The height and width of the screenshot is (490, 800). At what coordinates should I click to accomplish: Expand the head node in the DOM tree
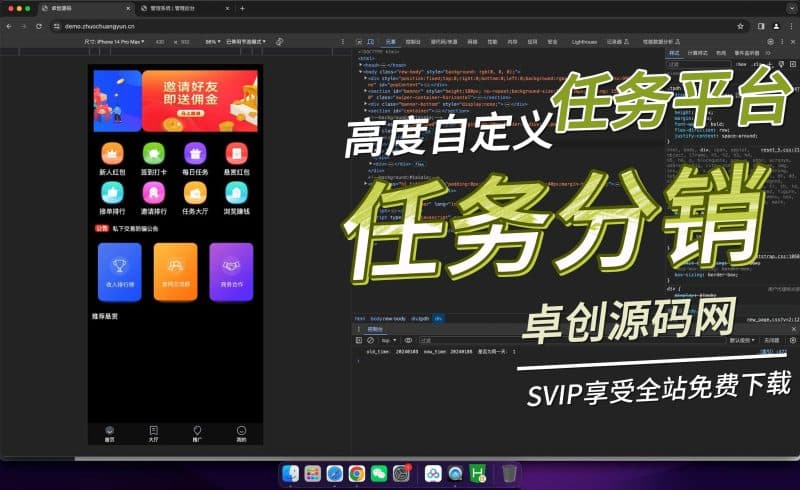[x=361, y=65]
